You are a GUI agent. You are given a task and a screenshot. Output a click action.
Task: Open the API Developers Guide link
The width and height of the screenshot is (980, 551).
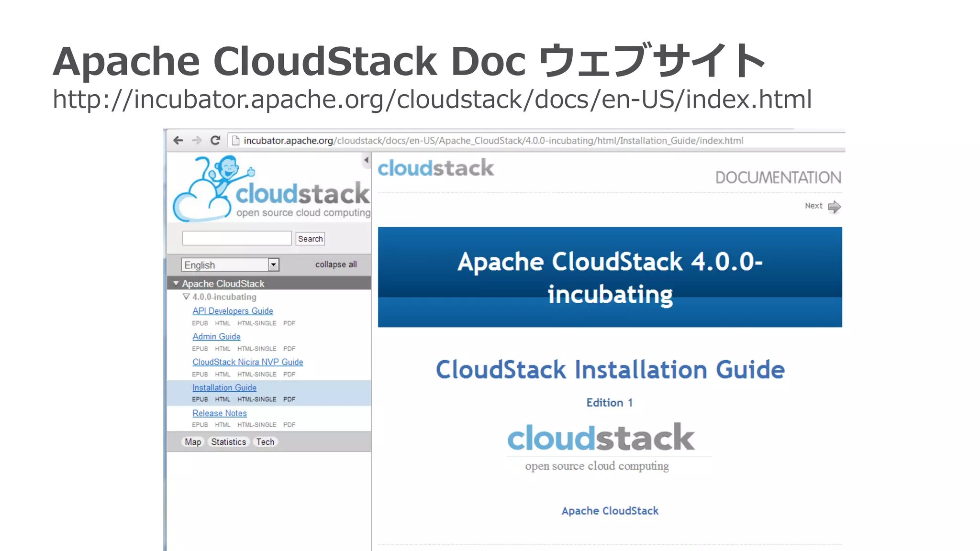pyautogui.click(x=233, y=311)
